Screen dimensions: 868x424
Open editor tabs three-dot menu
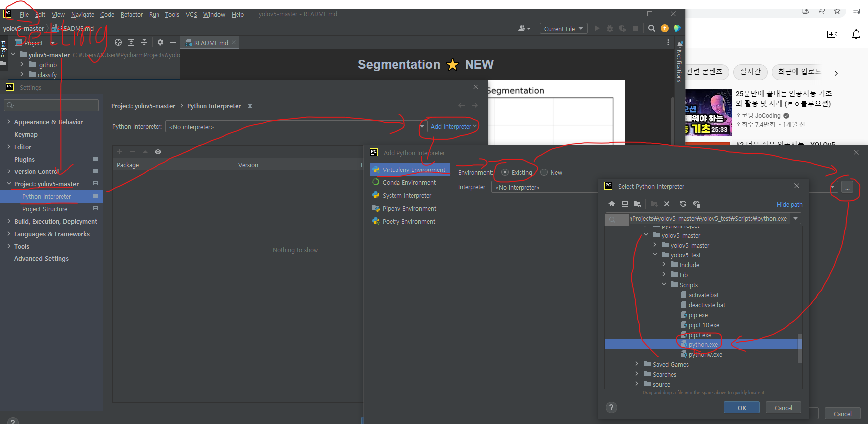pos(668,43)
